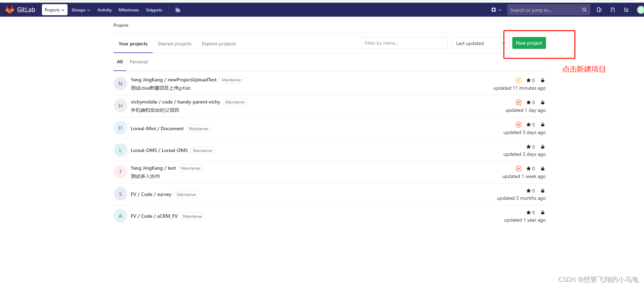This screenshot has height=286, width=644.
Task: Click the GitLab fox logo
Action: coord(10,10)
